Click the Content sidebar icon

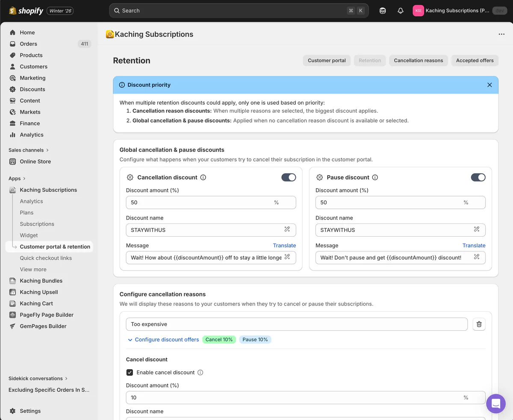[12, 100]
